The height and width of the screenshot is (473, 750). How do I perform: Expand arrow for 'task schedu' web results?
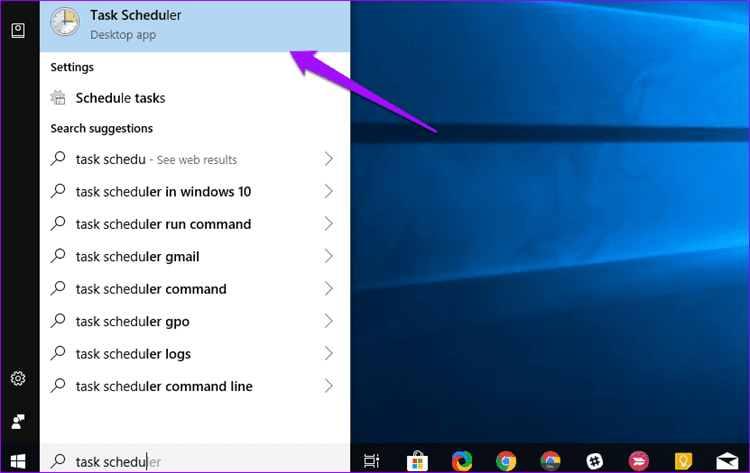[329, 159]
